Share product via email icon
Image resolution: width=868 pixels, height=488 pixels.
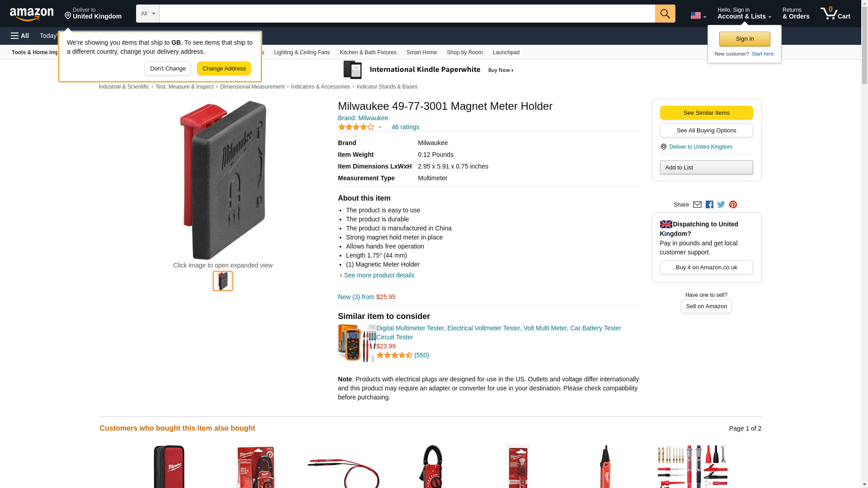pyautogui.click(x=697, y=205)
